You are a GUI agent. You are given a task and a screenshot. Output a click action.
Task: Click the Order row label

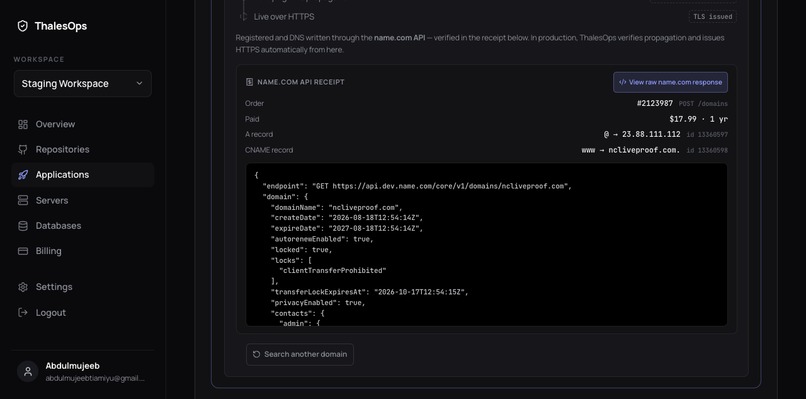pos(254,103)
